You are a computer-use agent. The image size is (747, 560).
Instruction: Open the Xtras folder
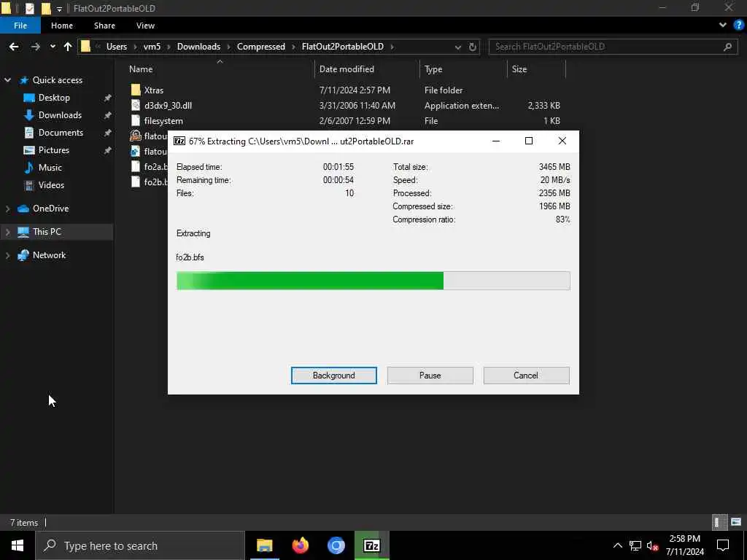click(x=153, y=90)
